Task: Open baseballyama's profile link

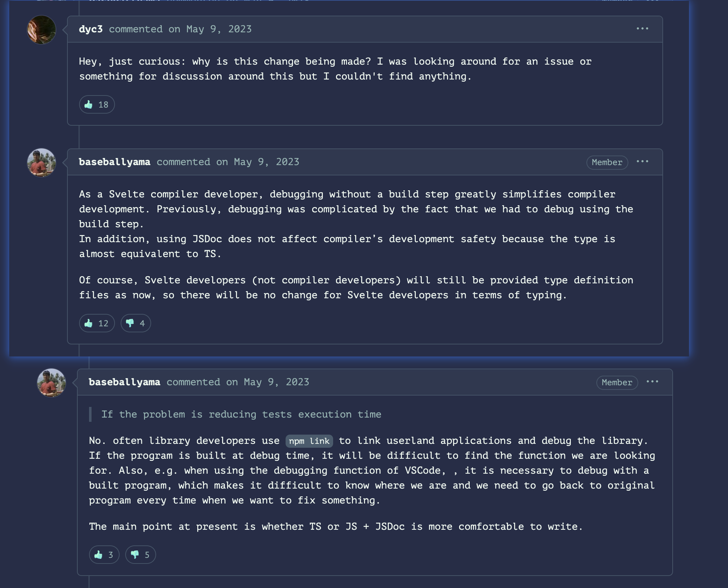Action: click(114, 162)
